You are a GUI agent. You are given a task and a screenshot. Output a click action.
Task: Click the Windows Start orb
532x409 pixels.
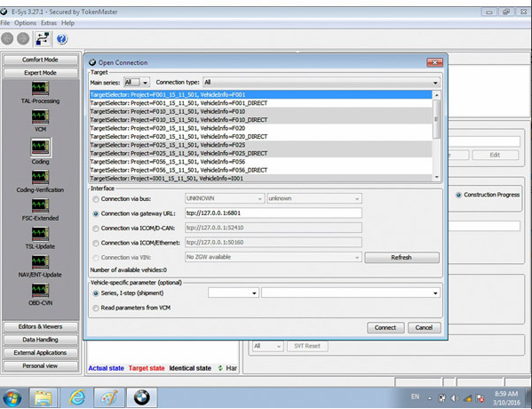click(x=12, y=397)
